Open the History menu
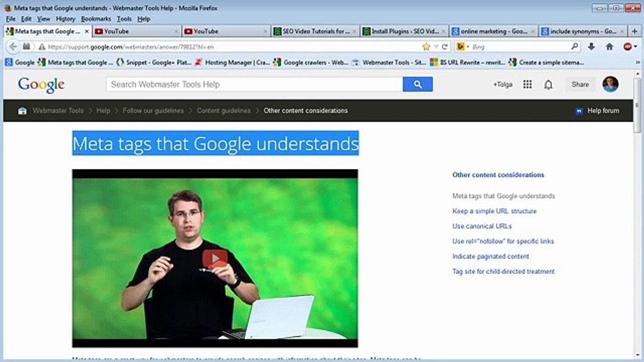This screenshot has height=362, width=644. pos(65,19)
